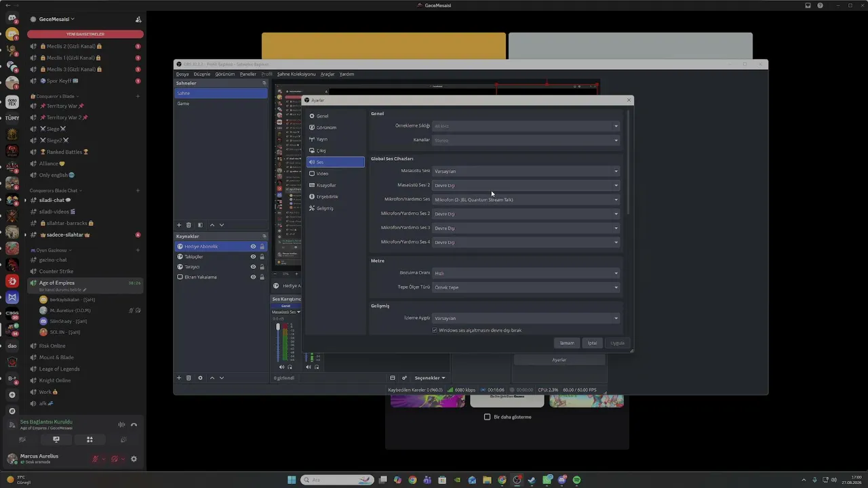Open İzleme Aygıtı dropdown
The width and height of the screenshot is (868, 488).
pos(526,318)
